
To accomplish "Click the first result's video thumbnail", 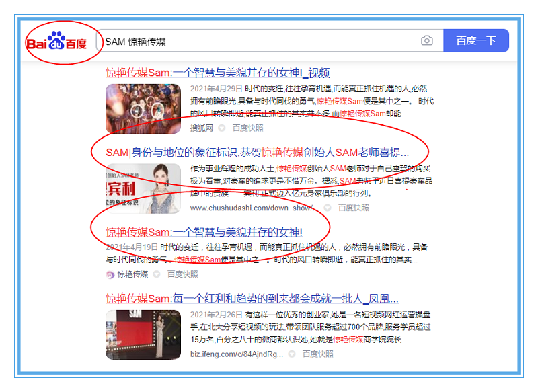I will tap(143, 108).
